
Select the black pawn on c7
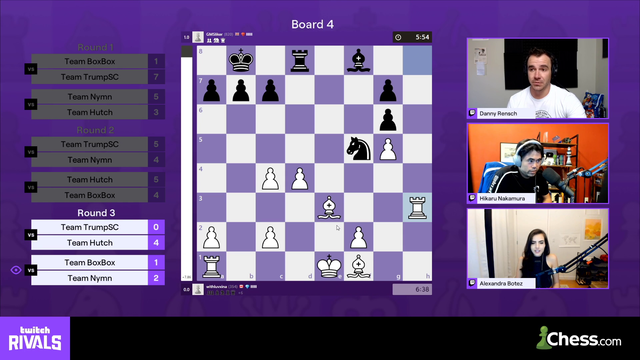tap(270, 89)
